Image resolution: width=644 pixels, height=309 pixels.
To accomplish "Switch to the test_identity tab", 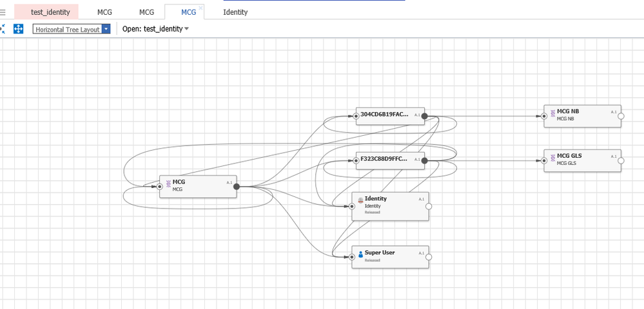I will (x=50, y=12).
